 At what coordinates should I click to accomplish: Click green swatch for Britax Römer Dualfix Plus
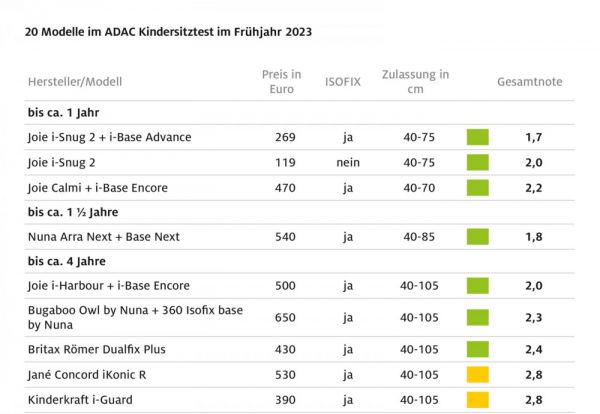pos(477,349)
